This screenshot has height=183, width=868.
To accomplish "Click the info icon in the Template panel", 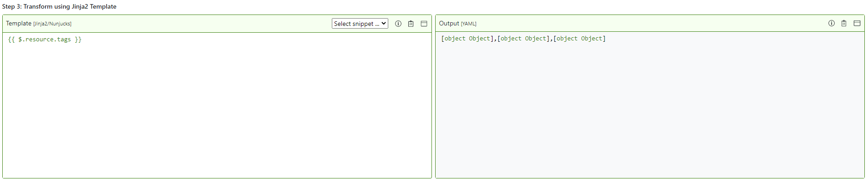I will [x=398, y=24].
